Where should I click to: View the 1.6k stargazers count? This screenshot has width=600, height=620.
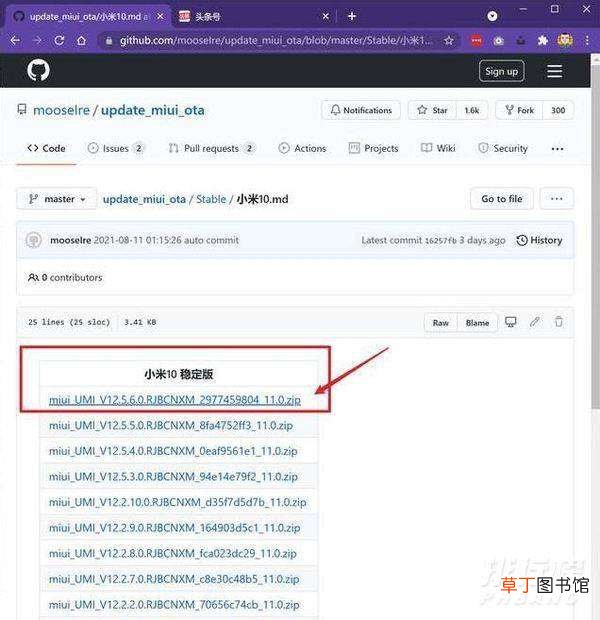[x=472, y=110]
